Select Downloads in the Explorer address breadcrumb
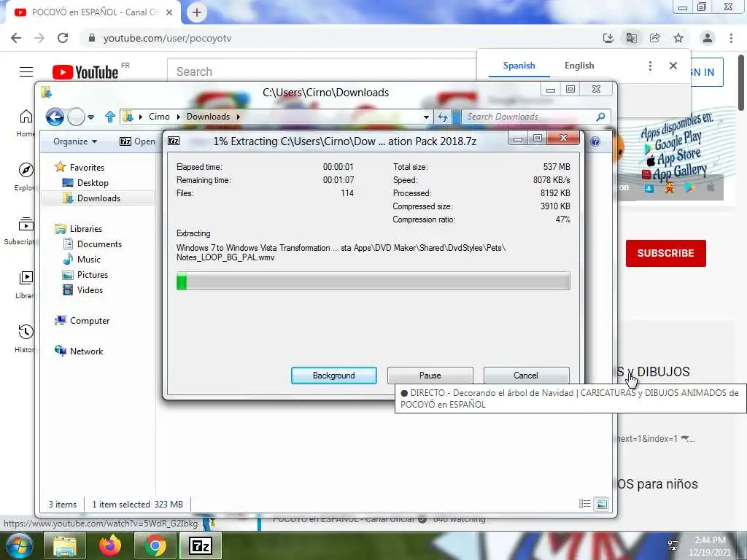Screen dimensions: 747x560 click(x=208, y=117)
